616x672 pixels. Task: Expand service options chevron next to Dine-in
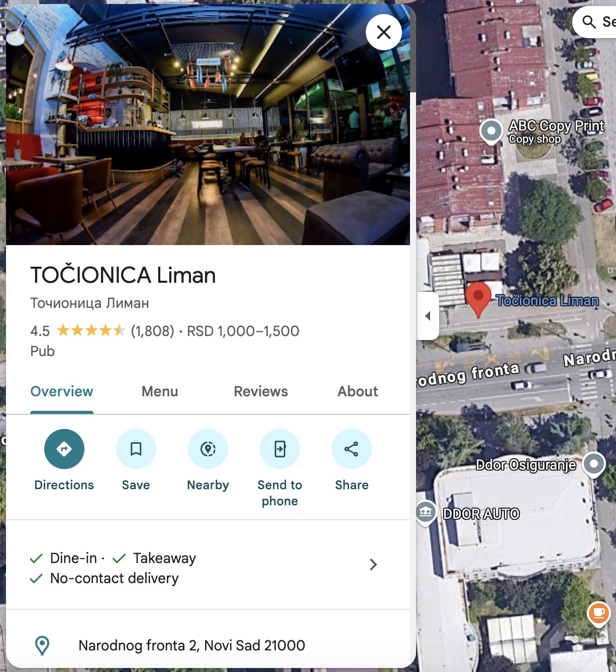[373, 565]
